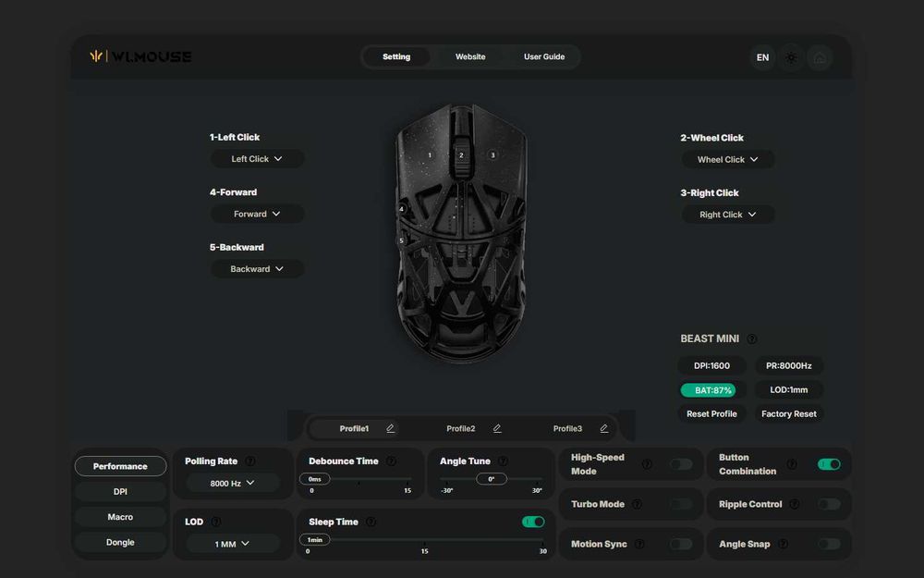This screenshot has width=924, height=578.
Task: Select the Dongle sidebar tab
Action: pyautogui.click(x=120, y=542)
